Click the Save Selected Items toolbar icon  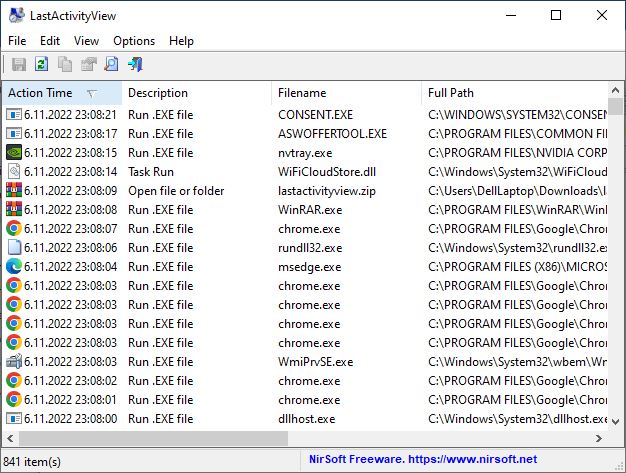(19, 64)
